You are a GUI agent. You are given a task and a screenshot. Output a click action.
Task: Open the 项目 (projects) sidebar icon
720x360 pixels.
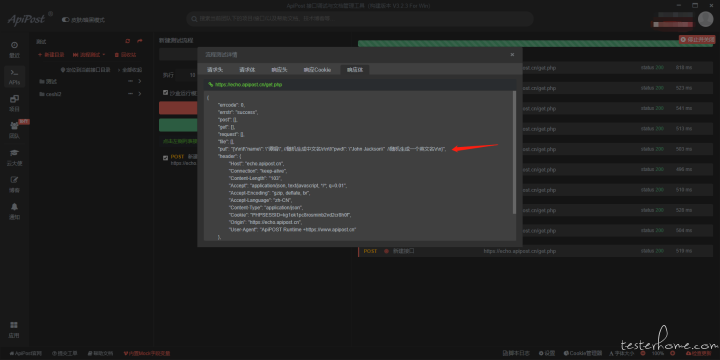click(x=14, y=103)
